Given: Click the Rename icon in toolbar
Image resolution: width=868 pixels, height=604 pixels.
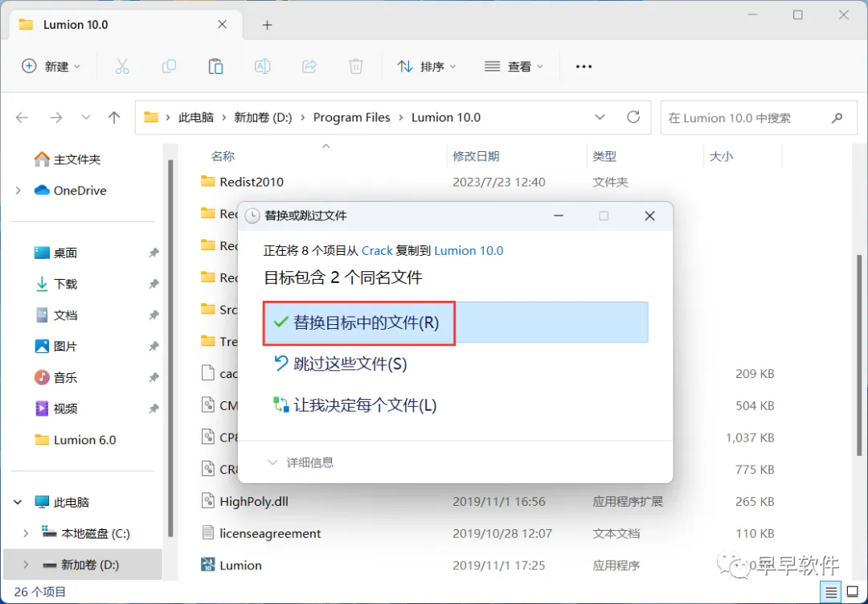Looking at the screenshot, I should click(x=262, y=67).
